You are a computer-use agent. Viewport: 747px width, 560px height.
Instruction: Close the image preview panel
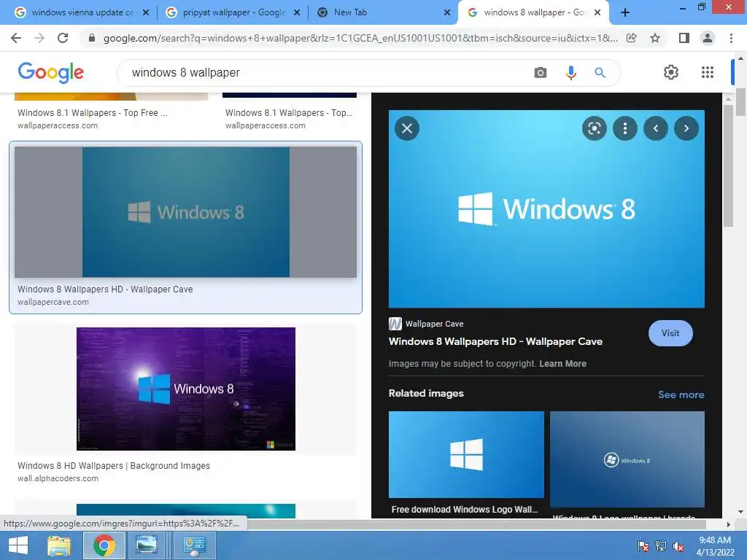tap(407, 128)
